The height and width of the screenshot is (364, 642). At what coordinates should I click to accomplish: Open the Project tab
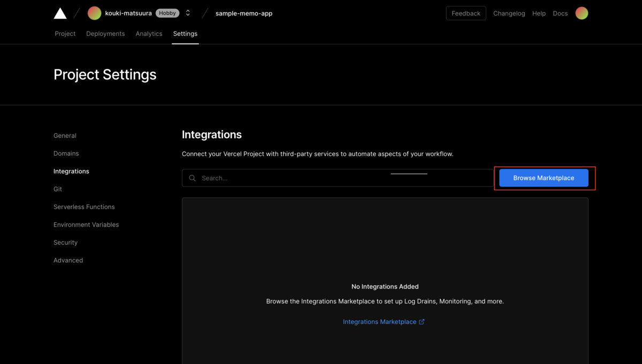point(65,34)
